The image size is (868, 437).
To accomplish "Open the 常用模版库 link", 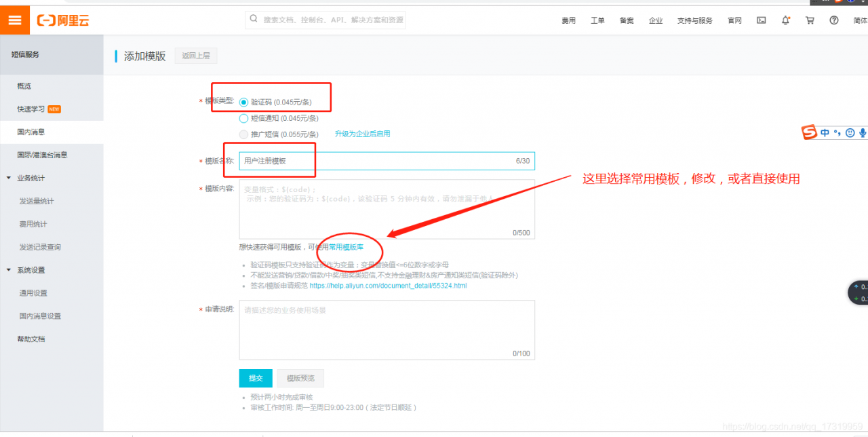I will coord(346,247).
